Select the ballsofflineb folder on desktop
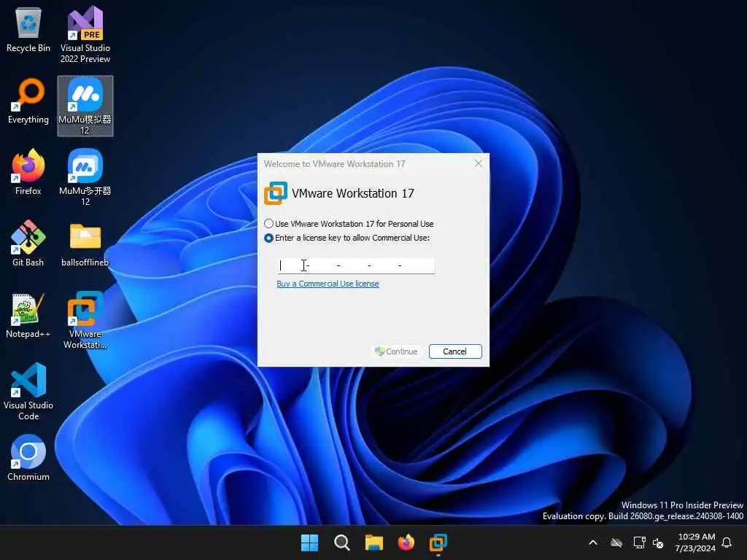Screen dimensions: 747x560 click(85, 244)
